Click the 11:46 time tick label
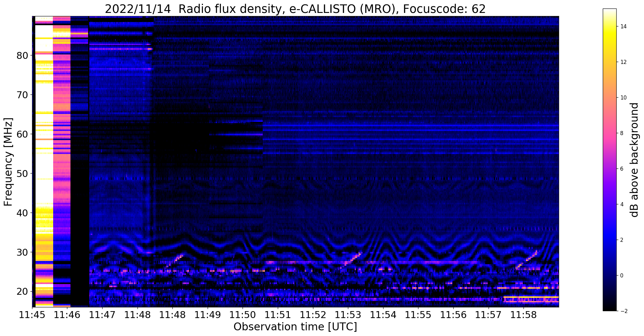The image size is (644, 336). point(67,315)
